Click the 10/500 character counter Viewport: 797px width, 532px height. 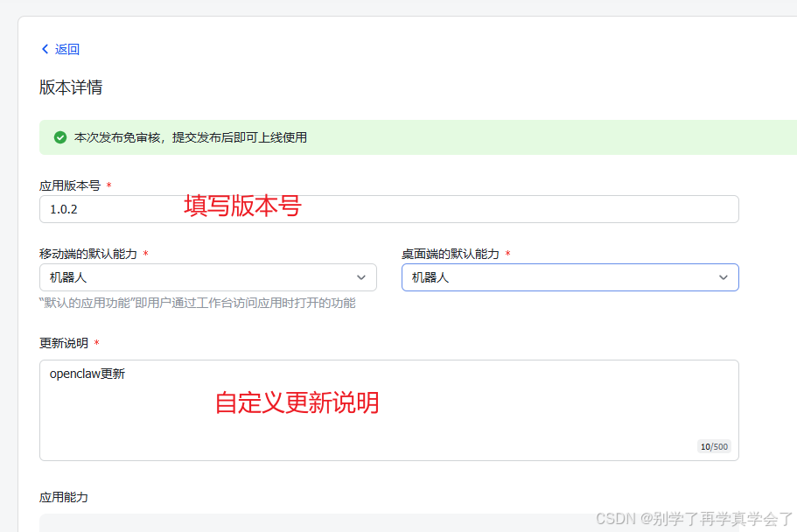(714, 446)
